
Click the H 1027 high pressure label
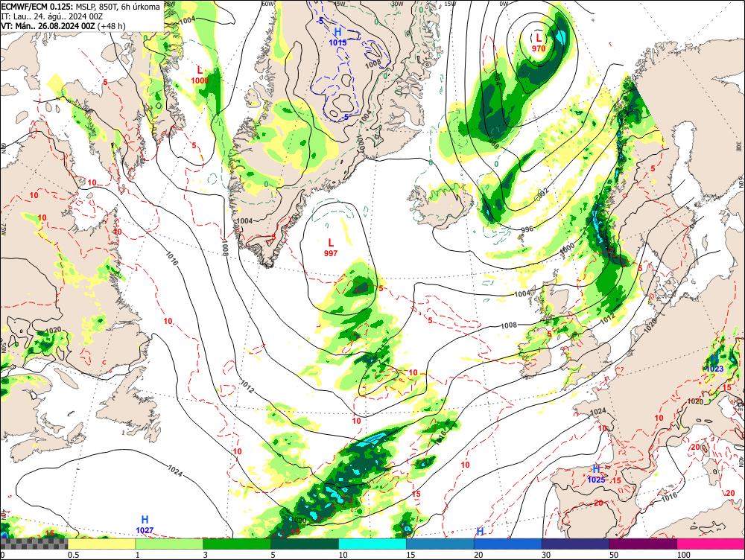tap(145, 524)
